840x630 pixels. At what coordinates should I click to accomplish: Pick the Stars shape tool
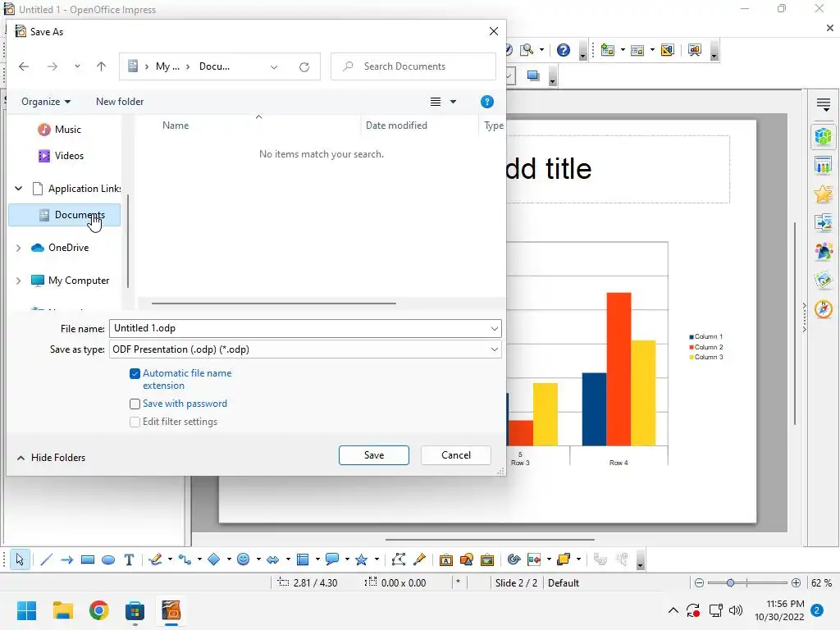click(x=362, y=559)
